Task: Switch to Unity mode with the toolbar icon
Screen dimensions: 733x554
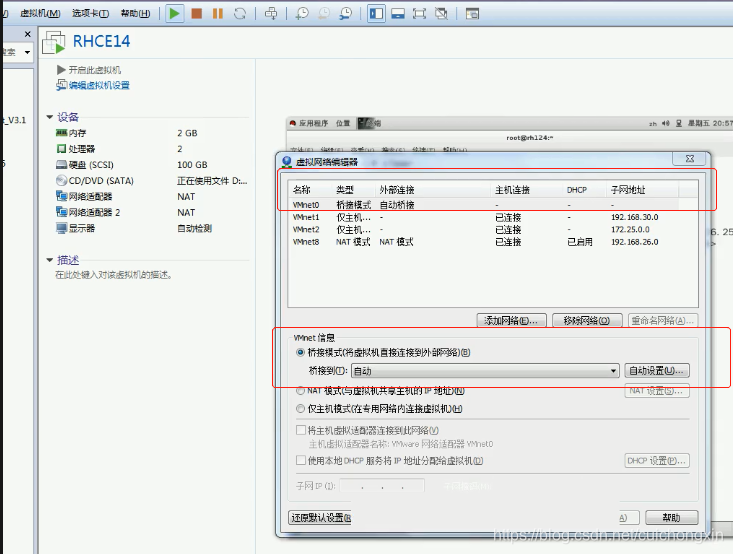Action: click(x=441, y=14)
